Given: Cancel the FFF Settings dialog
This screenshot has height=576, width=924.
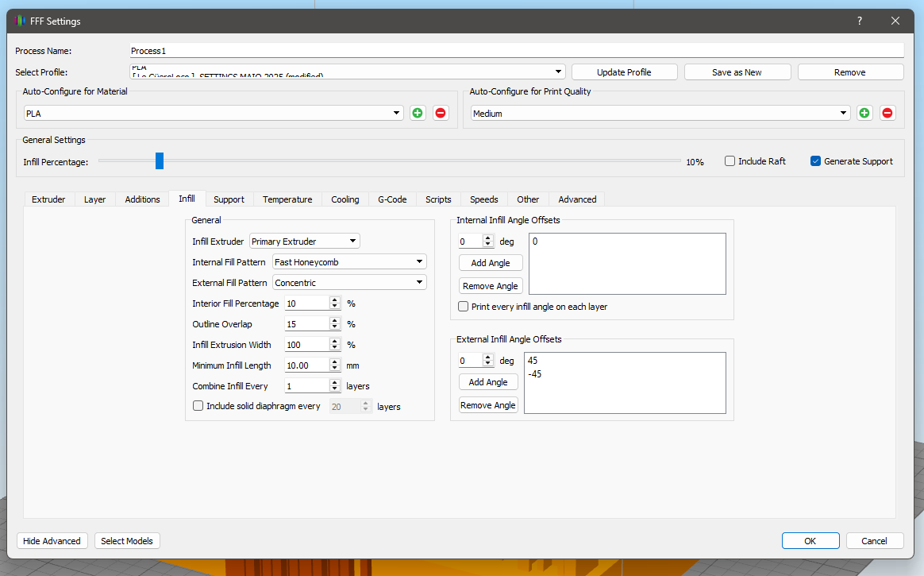Looking at the screenshot, I should pyautogui.click(x=875, y=540).
